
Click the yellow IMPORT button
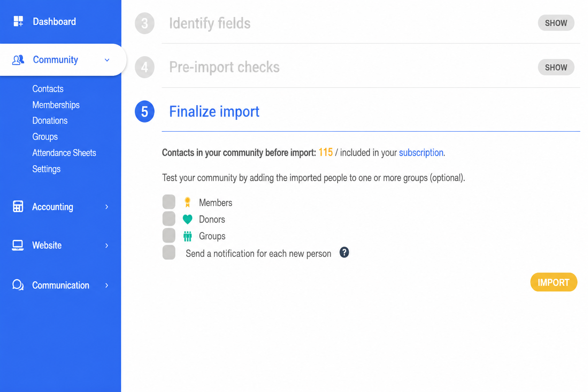pos(554,282)
